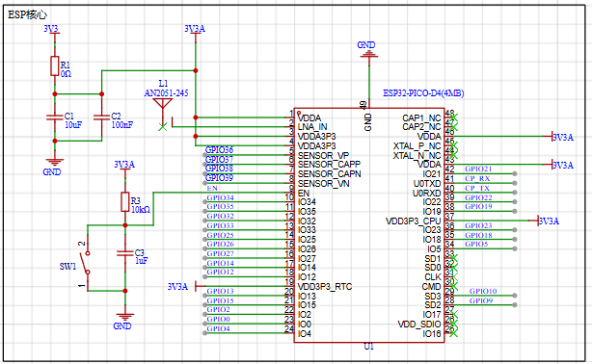The height and width of the screenshot is (364, 592).
Task: Click the GND symbol above pin 49
Action: (x=368, y=54)
